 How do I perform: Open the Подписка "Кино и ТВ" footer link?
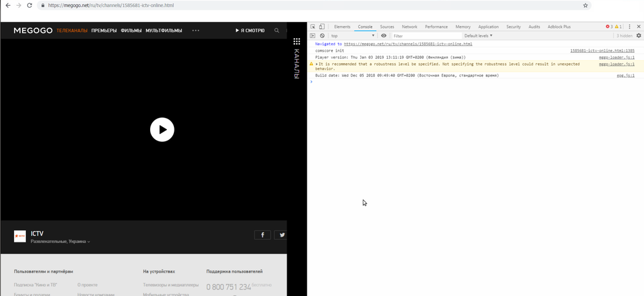35,285
